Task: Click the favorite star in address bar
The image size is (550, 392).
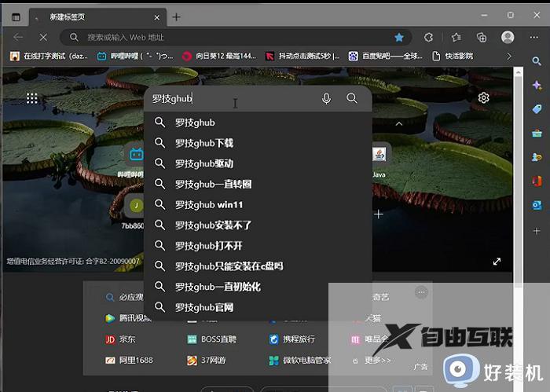Action: point(399,37)
